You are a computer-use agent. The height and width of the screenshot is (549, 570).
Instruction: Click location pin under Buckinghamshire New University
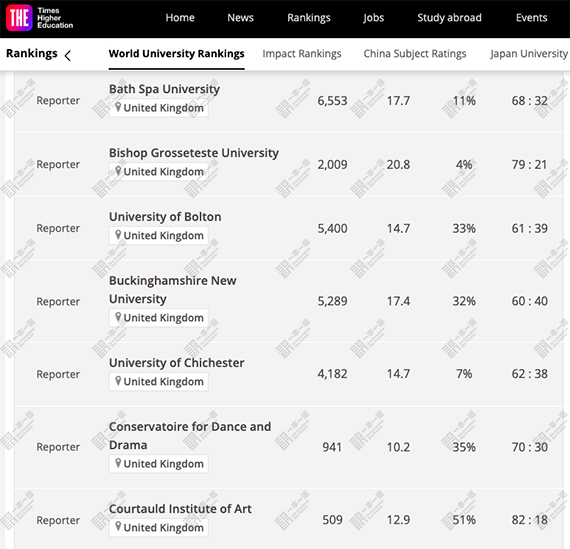[x=118, y=317]
